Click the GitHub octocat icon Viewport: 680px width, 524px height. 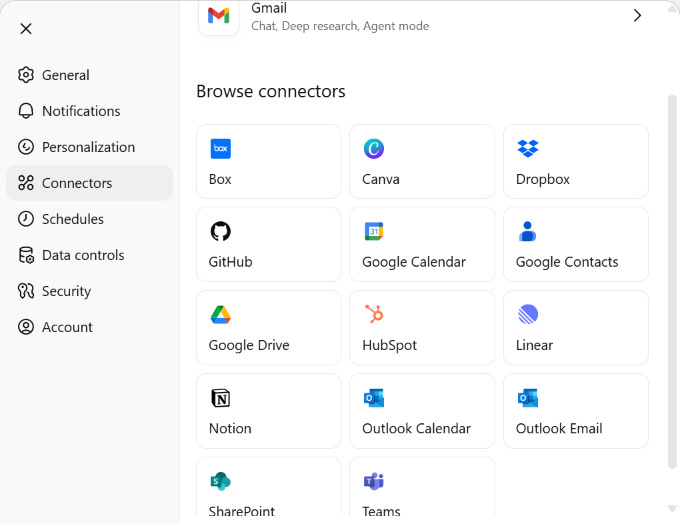(x=221, y=232)
